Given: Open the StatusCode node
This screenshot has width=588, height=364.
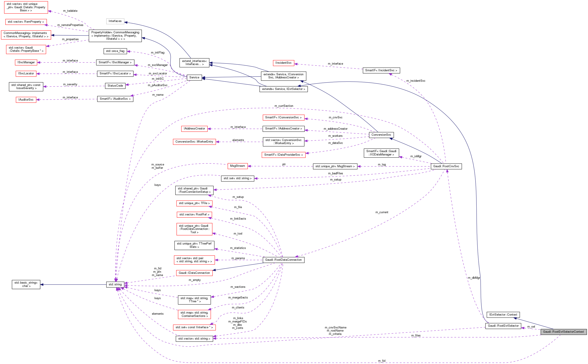Looking at the screenshot, I should 115,86.
